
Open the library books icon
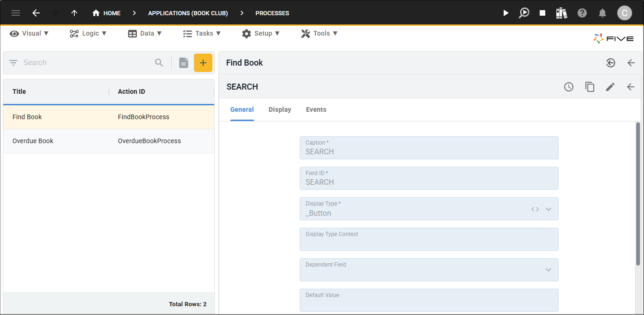(x=562, y=13)
